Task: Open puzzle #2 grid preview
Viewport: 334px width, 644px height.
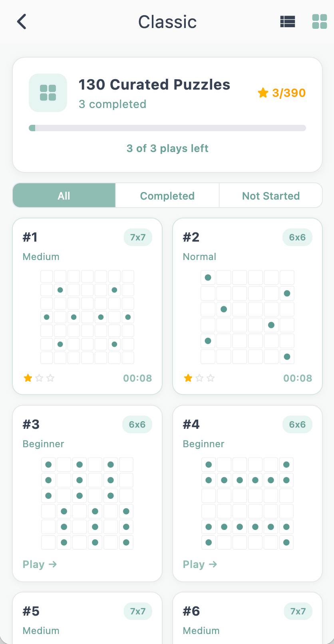Action: pos(247,317)
